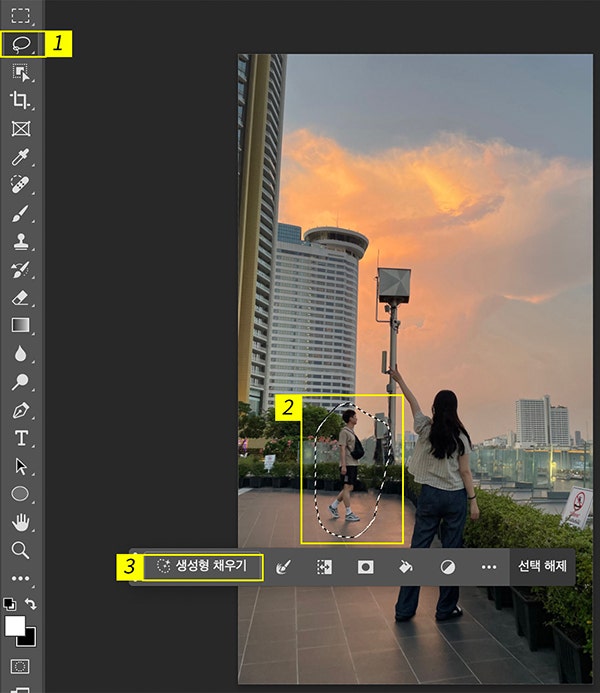Click the 생성형 채우기 button
This screenshot has width=600, height=693.
202,566
